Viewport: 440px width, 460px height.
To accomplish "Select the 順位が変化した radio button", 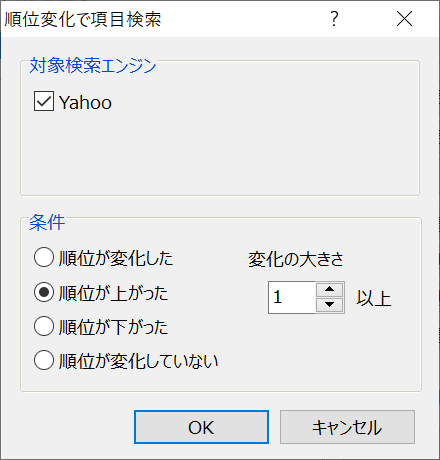I will pos(44,258).
